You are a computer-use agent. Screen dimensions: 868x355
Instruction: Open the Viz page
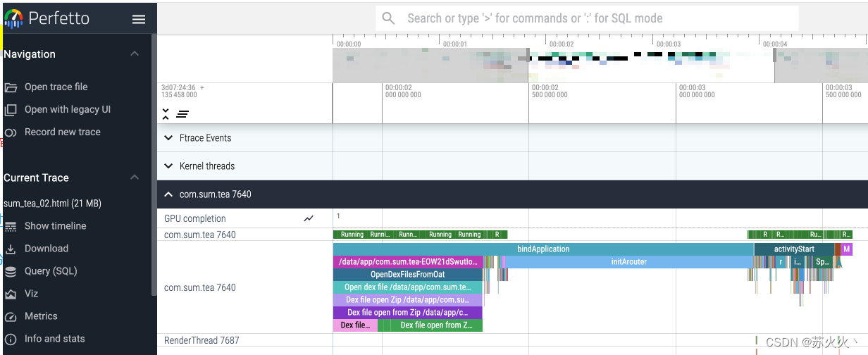[x=32, y=294]
